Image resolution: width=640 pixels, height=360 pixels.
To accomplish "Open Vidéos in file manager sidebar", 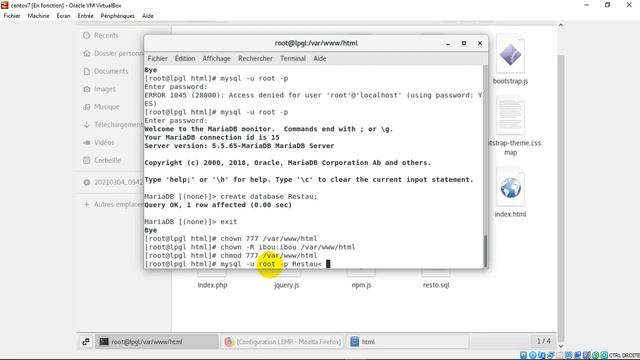I will (99, 142).
